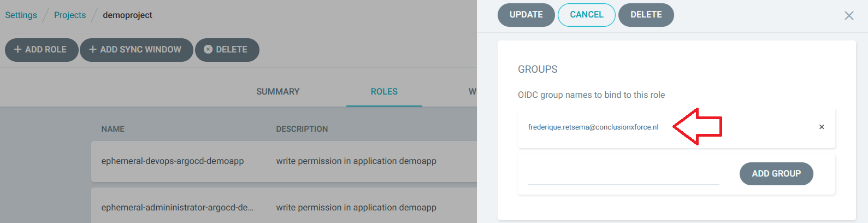
Task: Click the ADD GROUP button
Action: [x=776, y=174]
